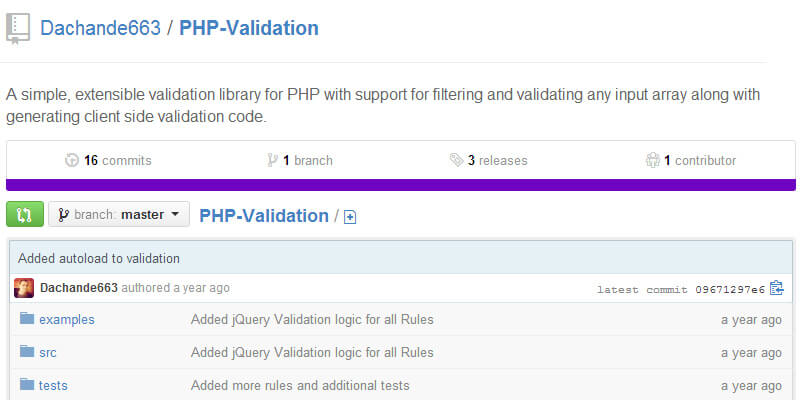Click the 'Added autoload to validation' commit message

pyautogui.click(x=99, y=257)
